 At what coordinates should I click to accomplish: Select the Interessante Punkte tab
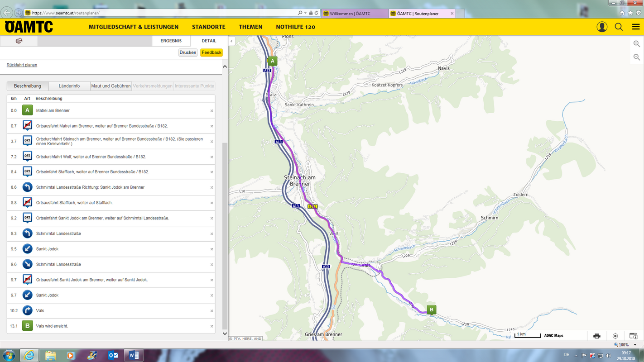[195, 86]
